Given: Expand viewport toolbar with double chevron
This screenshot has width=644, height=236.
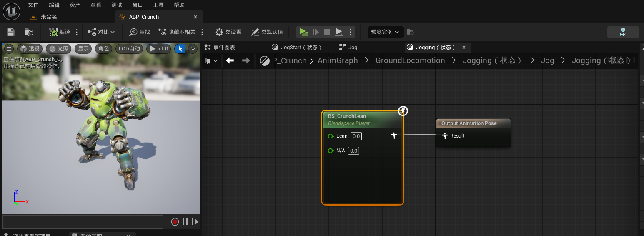Looking at the screenshot, I should click(x=193, y=49).
